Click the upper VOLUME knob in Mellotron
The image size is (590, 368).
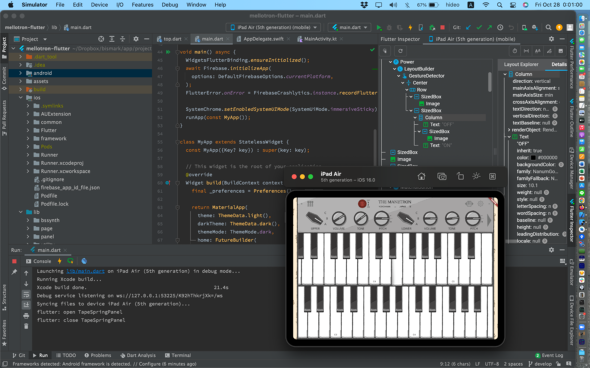[339, 218]
